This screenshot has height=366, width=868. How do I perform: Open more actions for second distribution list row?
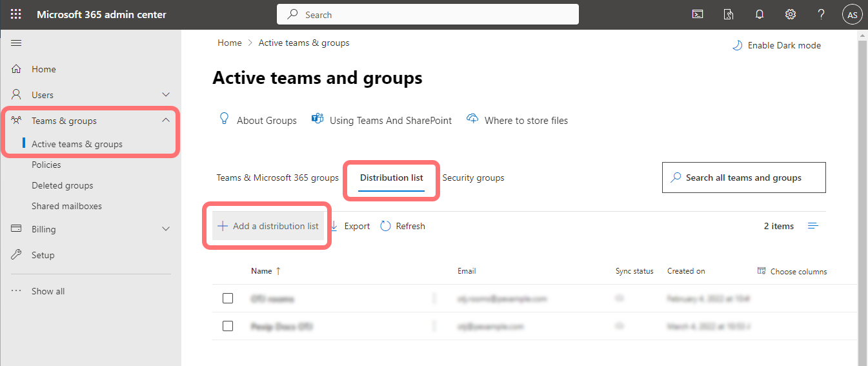pyautogui.click(x=434, y=327)
